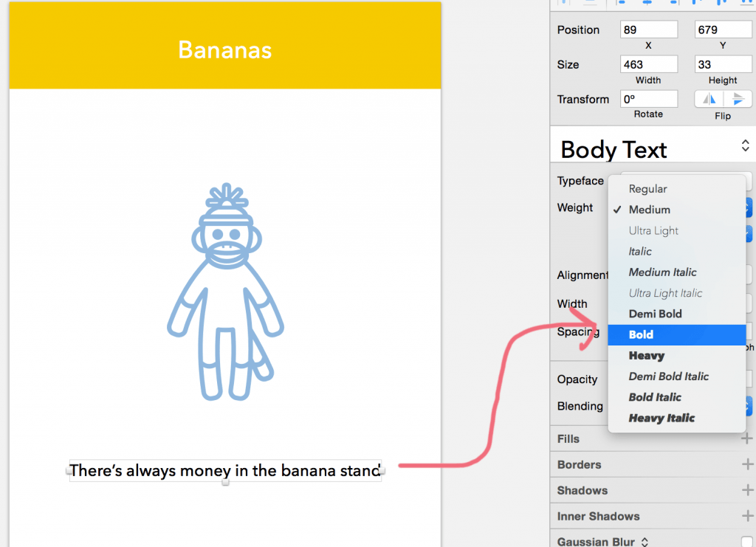Screen dimensions: 756x547
Task: Select Heavy Italic in weight list
Action: coord(661,418)
